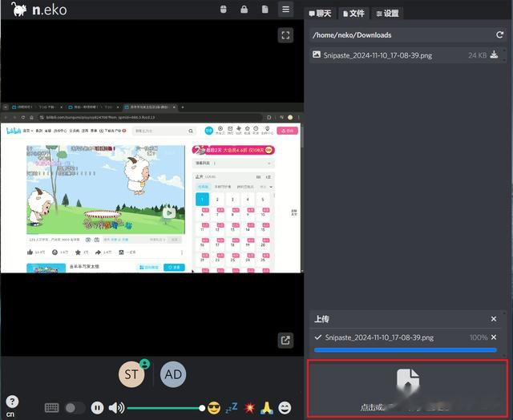
Task: Send the explosion emoji reaction
Action: point(249,408)
